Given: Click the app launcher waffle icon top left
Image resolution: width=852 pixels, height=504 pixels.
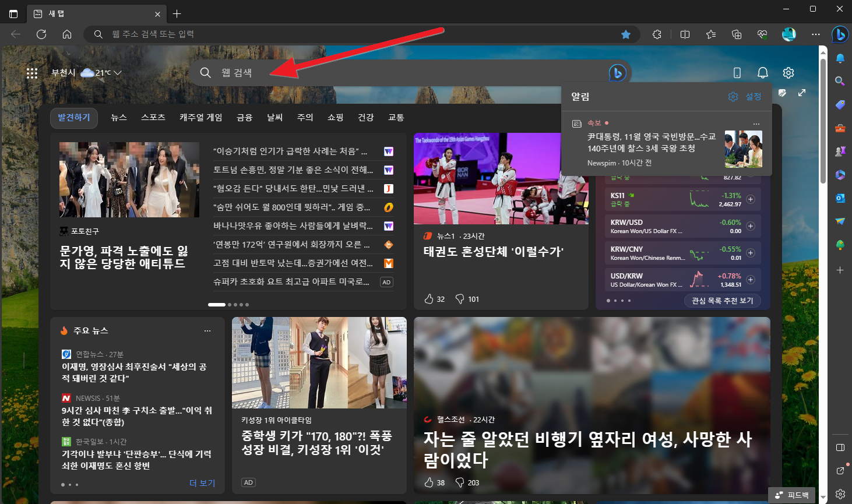Looking at the screenshot, I should click(32, 72).
